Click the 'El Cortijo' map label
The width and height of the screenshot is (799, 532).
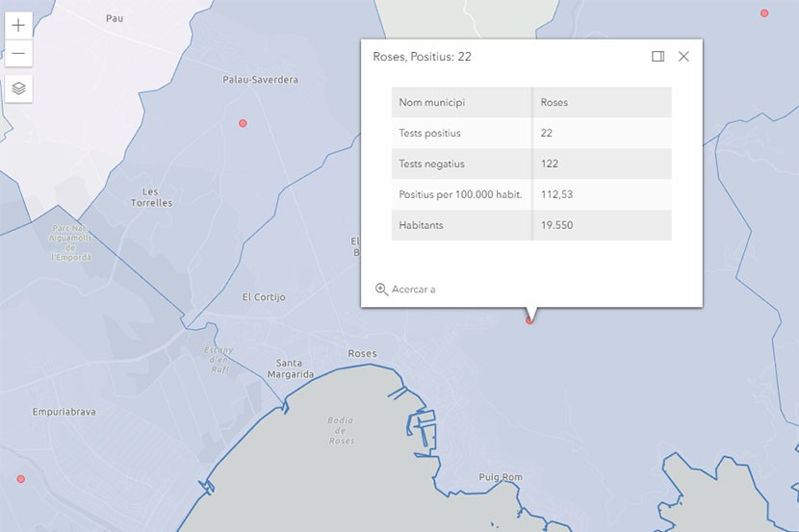click(264, 297)
